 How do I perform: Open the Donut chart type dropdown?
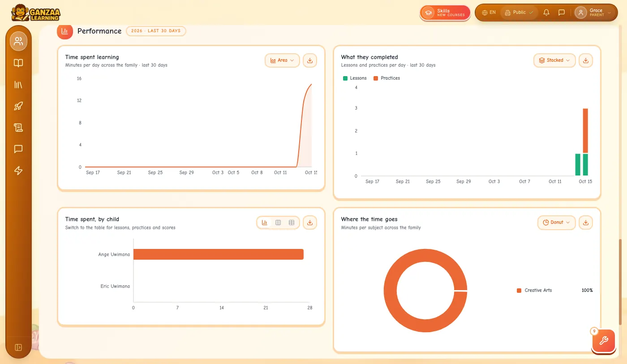click(x=556, y=223)
